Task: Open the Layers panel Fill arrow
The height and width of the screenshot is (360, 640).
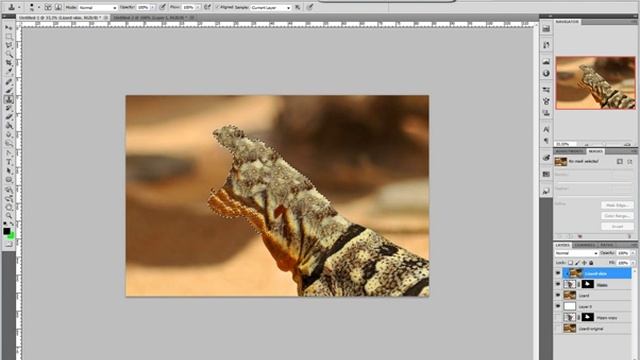Action: pos(633,263)
